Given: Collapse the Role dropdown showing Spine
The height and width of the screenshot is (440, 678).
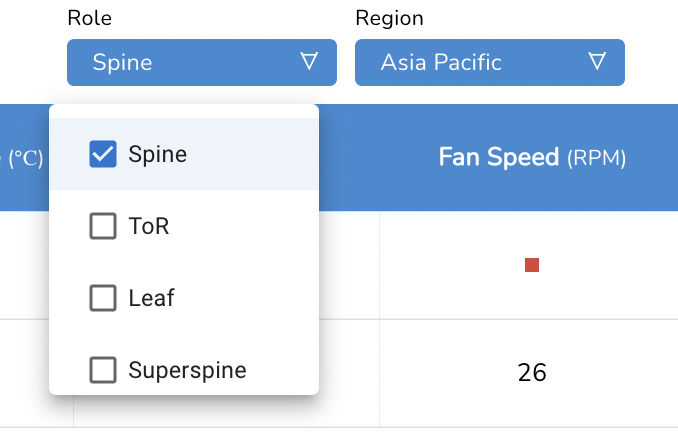Looking at the screenshot, I should pos(192,62).
